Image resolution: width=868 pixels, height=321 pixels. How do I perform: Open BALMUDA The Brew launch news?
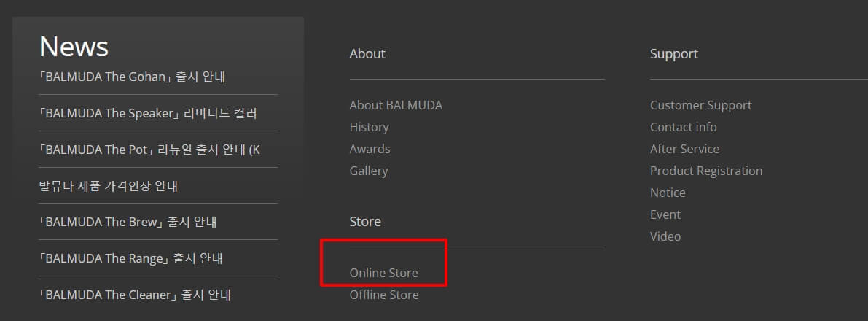point(128,222)
